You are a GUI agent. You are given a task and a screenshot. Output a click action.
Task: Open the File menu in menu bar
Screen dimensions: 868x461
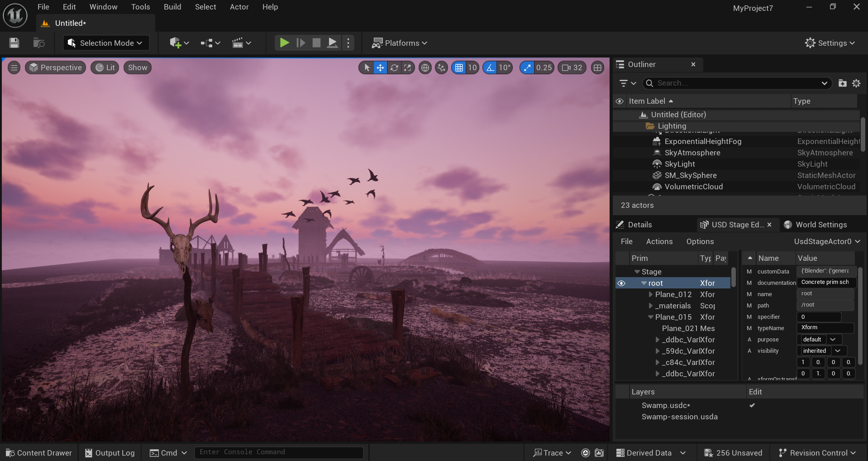pos(43,7)
